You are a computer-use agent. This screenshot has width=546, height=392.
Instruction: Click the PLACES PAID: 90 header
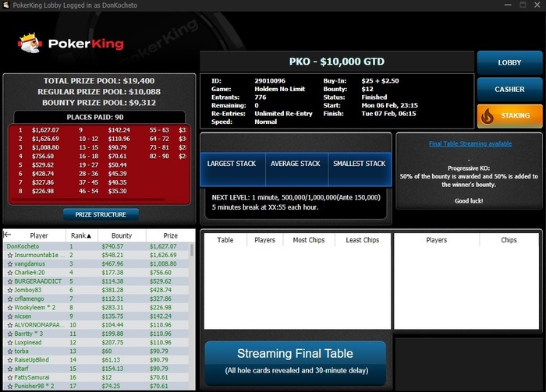click(x=95, y=117)
